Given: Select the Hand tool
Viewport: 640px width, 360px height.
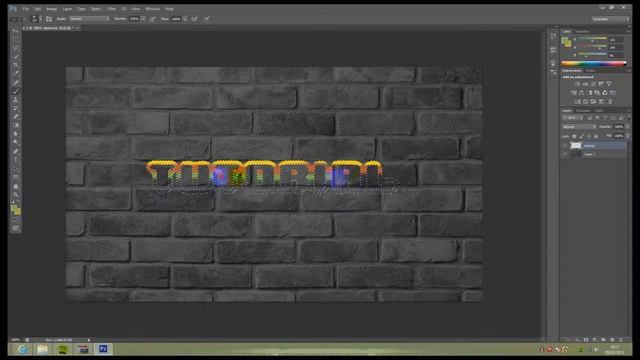Looking at the screenshot, I should [x=16, y=187].
